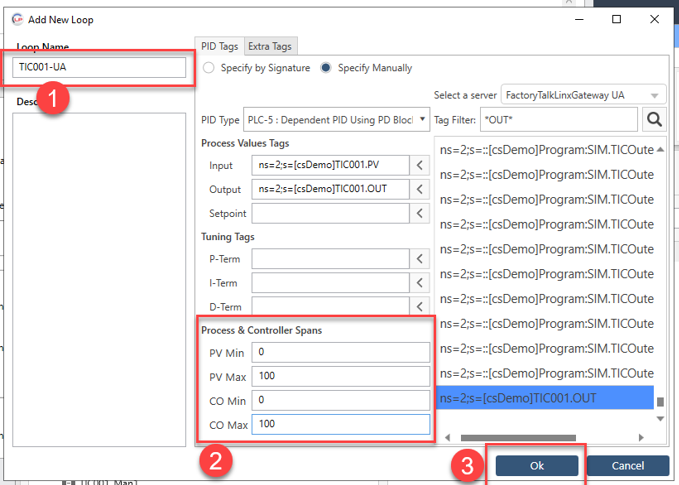
Task: Click the Description text area
Action: point(99,280)
